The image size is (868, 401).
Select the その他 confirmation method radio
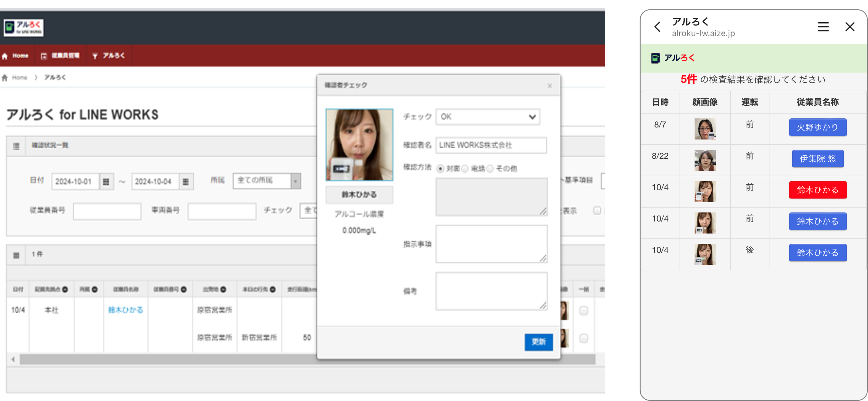coord(490,169)
